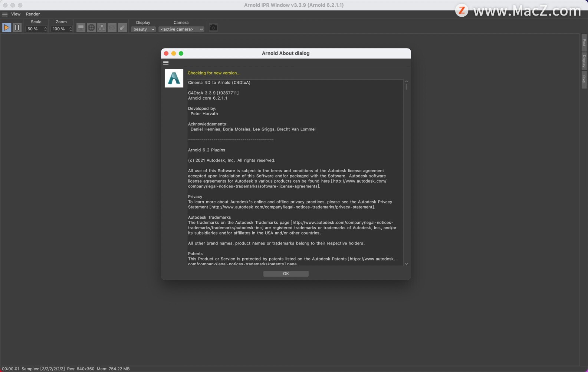This screenshot has height=372, width=588.
Task: Switch to the Display side tab
Action: (x=584, y=61)
